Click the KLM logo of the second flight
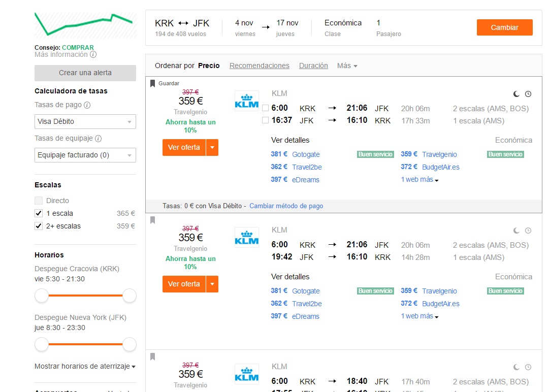Image resolution: width=549 pixels, height=392 pixels. (x=247, y=238)
